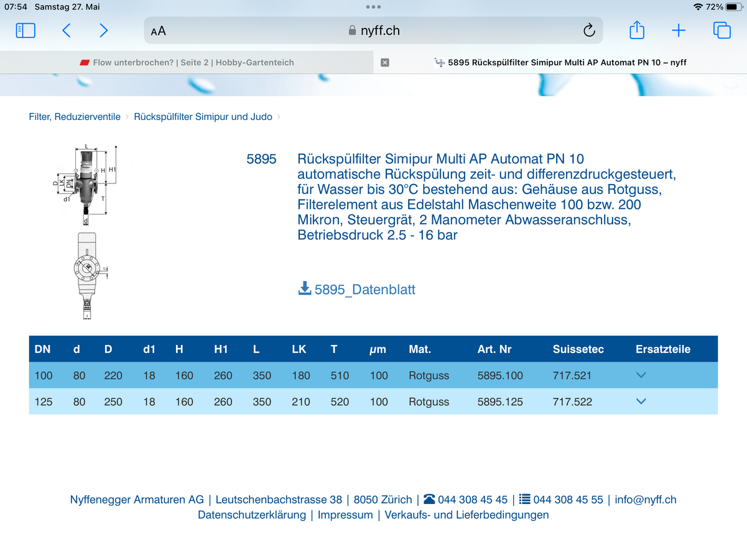This screenshot has height=560, width=747.
Task: Click the Mat. column header
Action: point(420,349)
